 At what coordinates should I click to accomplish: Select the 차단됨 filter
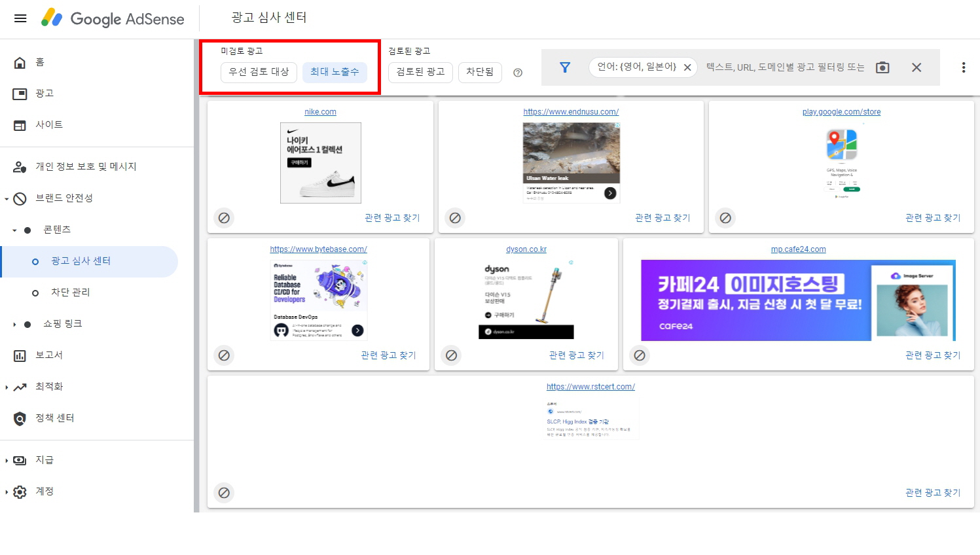(480, 72)
